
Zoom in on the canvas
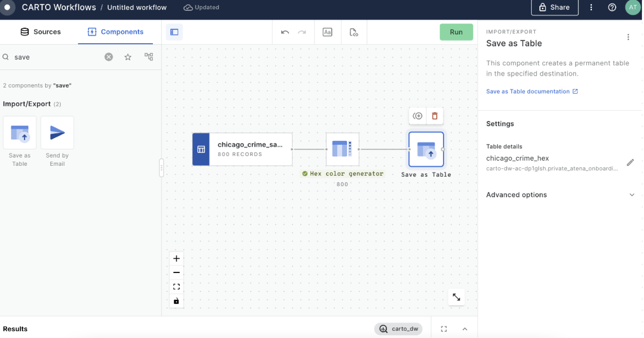176,259
